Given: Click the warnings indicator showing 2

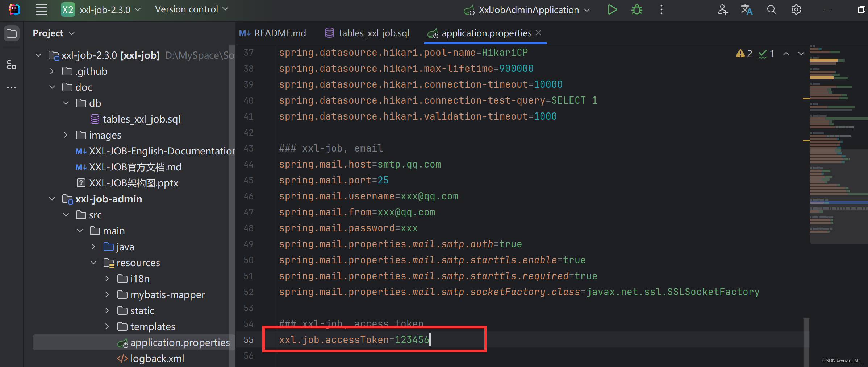Looking at the screenshot, I should click(744, 54).
